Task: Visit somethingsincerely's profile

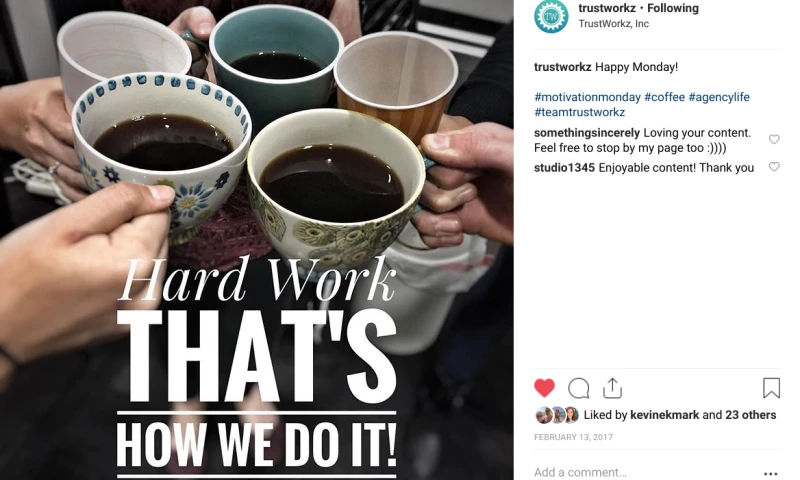Action: coord(587,133)
